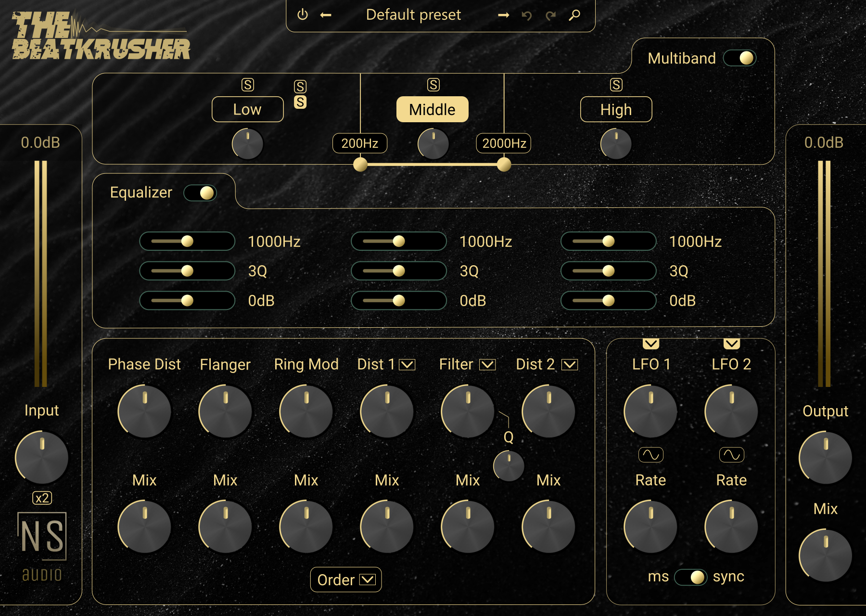The image size is (866, 616).
Task: Click first EQ band 3Q slider
Action: pos(187,271)
